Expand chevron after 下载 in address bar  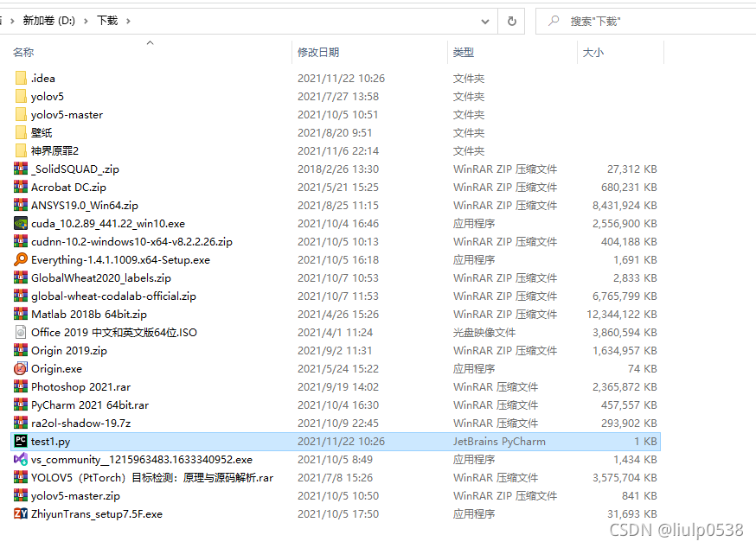pyautogui.click(x=128, y=22)
